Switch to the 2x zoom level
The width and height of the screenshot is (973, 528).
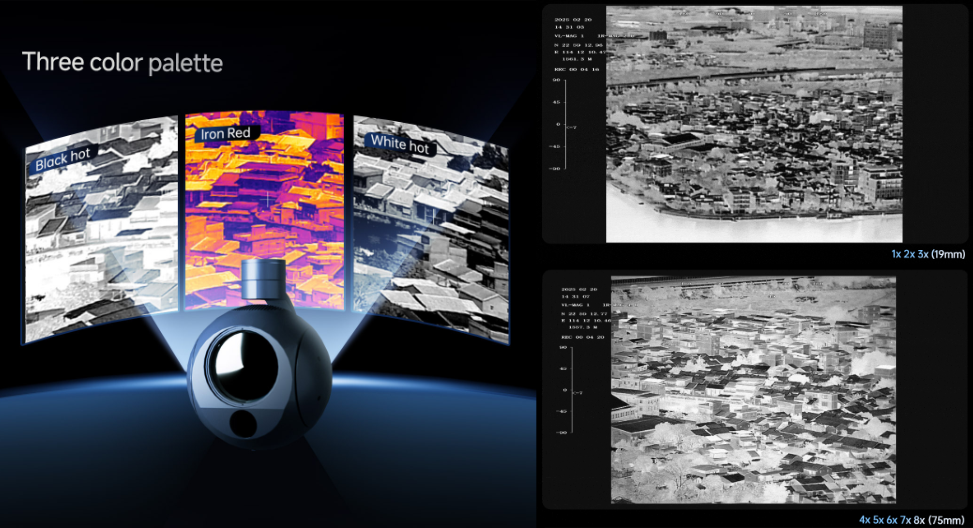coord(910,255)
